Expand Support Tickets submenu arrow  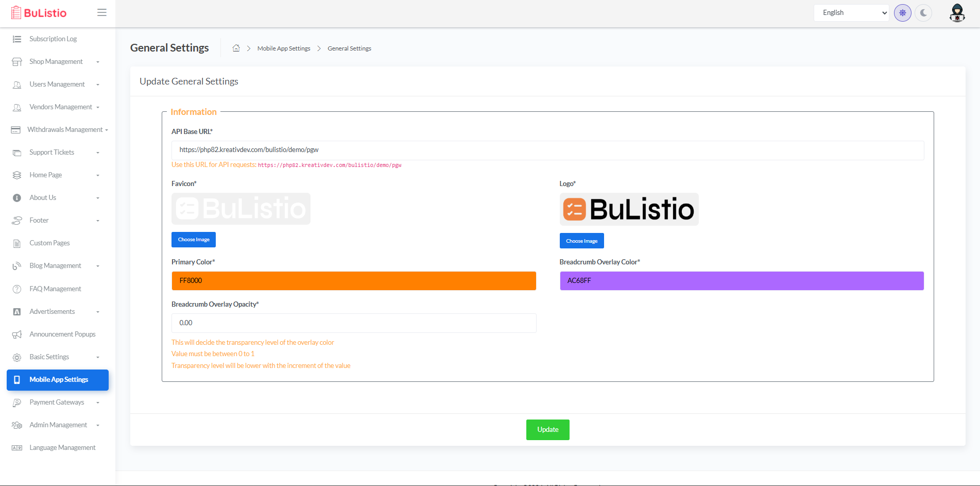point(98,153)
